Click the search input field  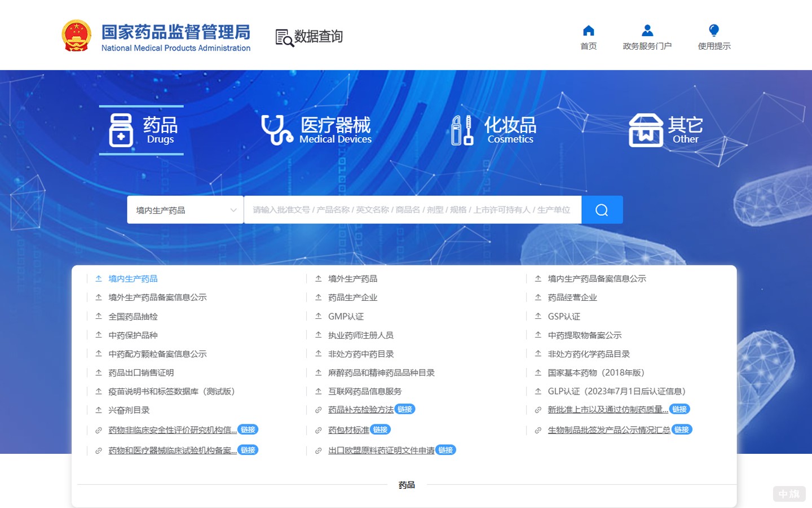click(412, 209)
